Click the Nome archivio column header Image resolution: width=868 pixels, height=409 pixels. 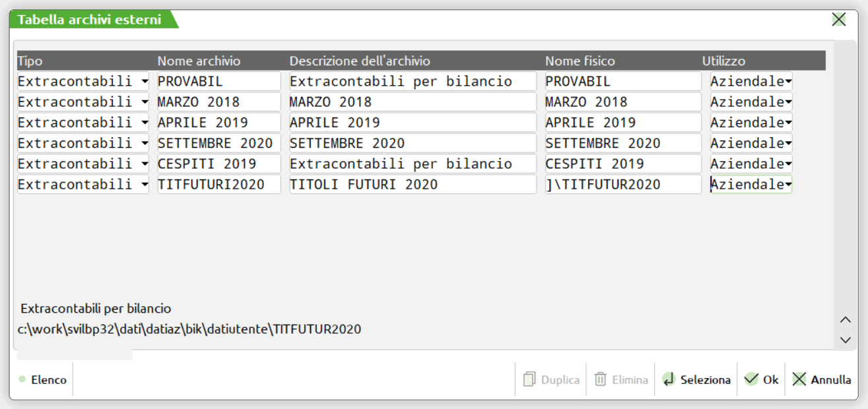click(x=199, y=61)
